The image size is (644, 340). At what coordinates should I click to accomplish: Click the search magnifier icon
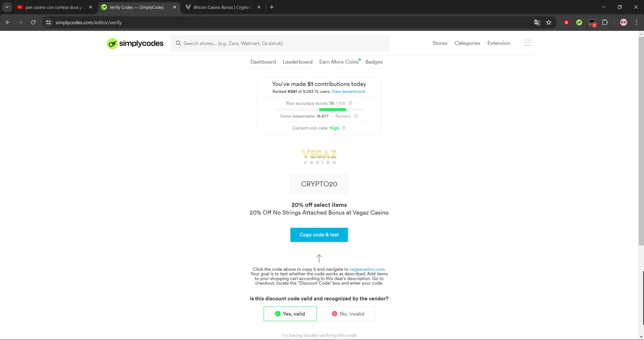[x=178, y=43]
